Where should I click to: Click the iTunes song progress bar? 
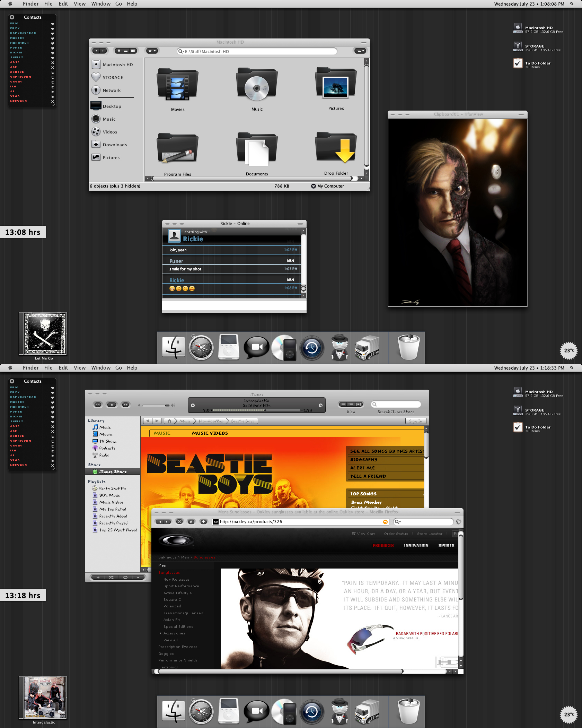click(x=256, y=410)
